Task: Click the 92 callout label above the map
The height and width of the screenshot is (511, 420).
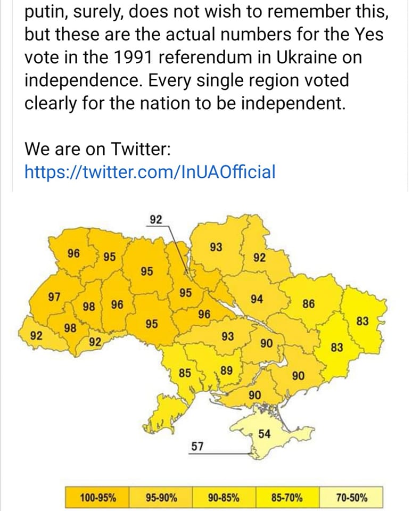Action: [155, 219]
